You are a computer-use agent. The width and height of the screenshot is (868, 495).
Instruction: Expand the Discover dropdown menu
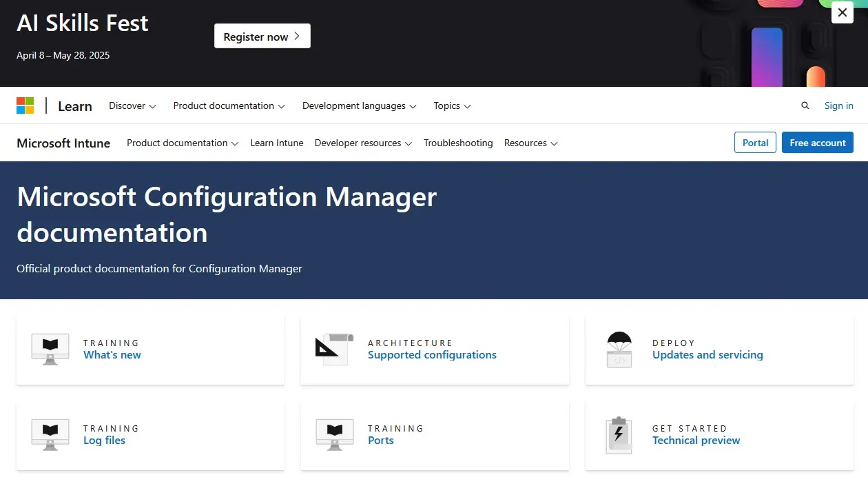point(132,105)
